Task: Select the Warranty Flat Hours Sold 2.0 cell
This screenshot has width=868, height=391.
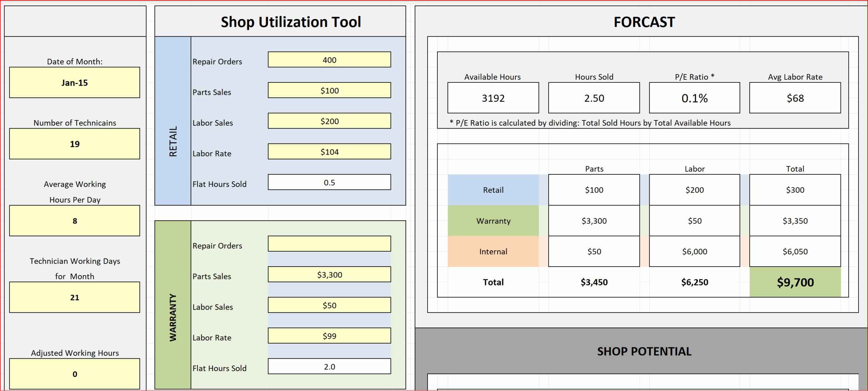Action: (329, 366)
